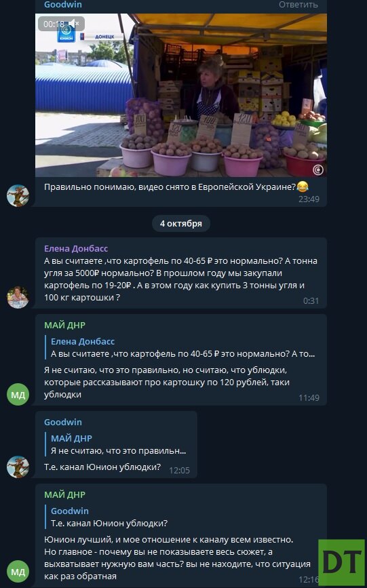Jump to quoted Goodwin message in last reply
This screenshot has height=588, width=367.
[x=182, y=517]
